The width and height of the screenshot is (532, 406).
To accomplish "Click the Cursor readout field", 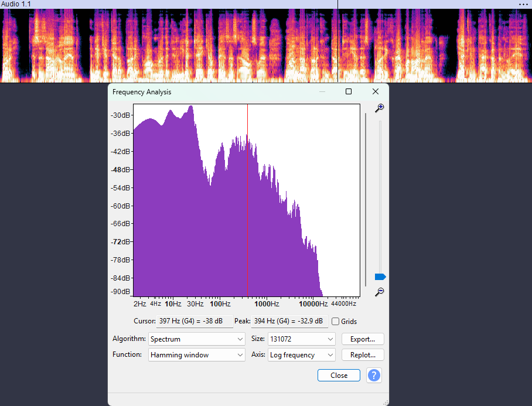I will tap(195, 322).
